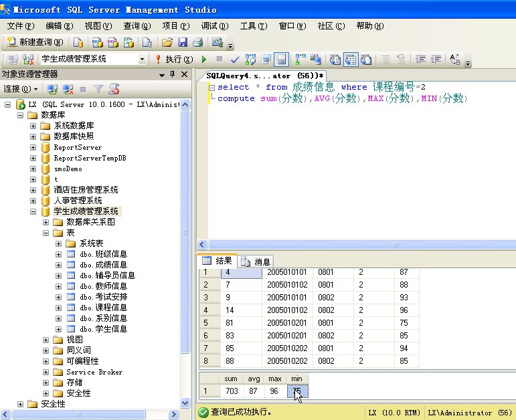
Task: Click the smoDemo database icon
Action: coord(46,169)
